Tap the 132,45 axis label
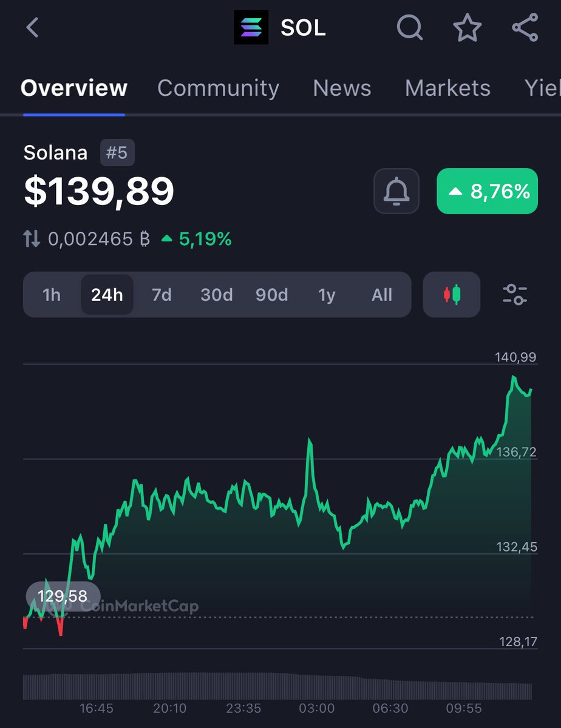The width and height of the screenshot is (561, 728). 517,547
